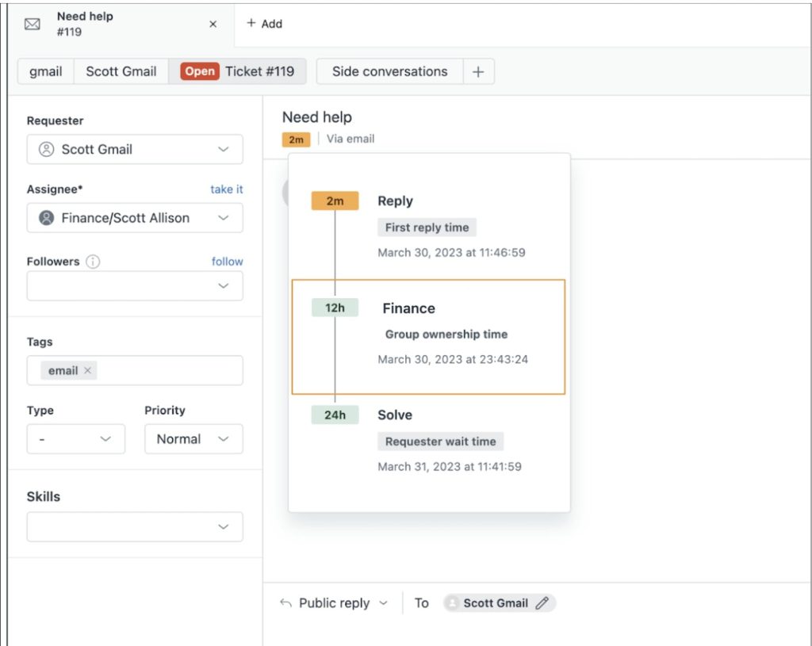
Task: Click the reply arrow icon
Action: click(x=285, y=603)
